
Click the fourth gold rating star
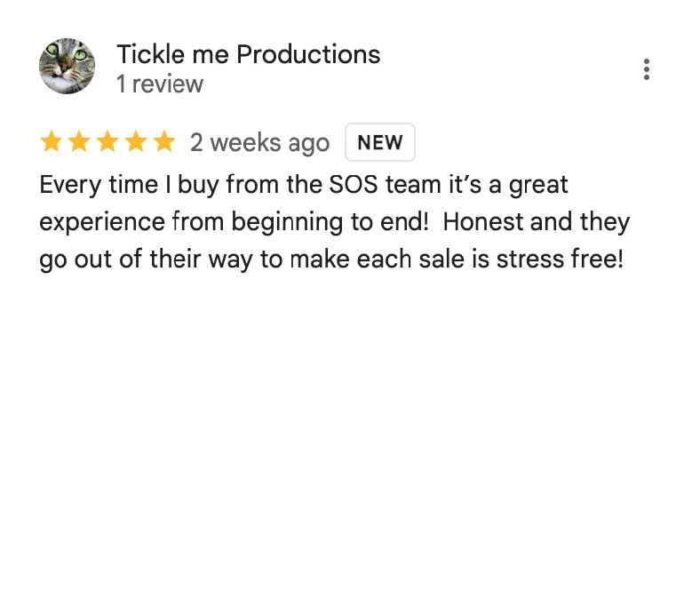136,142
